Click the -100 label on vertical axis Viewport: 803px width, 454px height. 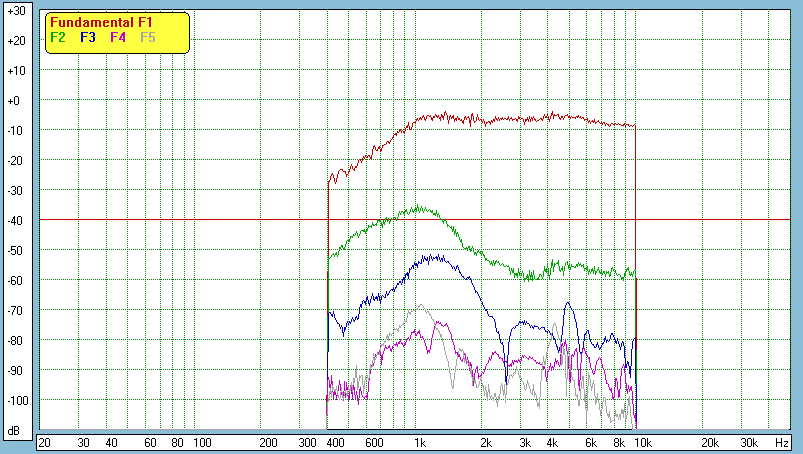pyautogui.click(x=15, y=400)
